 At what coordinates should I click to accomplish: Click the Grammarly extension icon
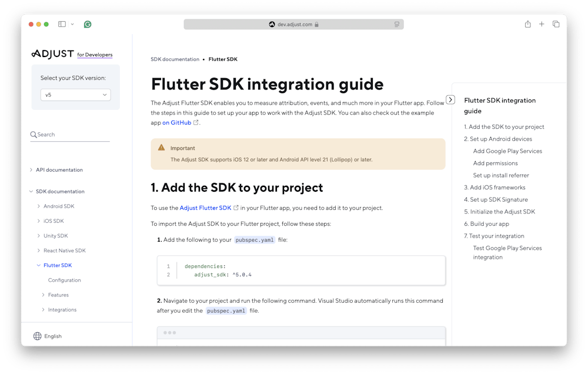pyautogui.click(x=88, y=24)
